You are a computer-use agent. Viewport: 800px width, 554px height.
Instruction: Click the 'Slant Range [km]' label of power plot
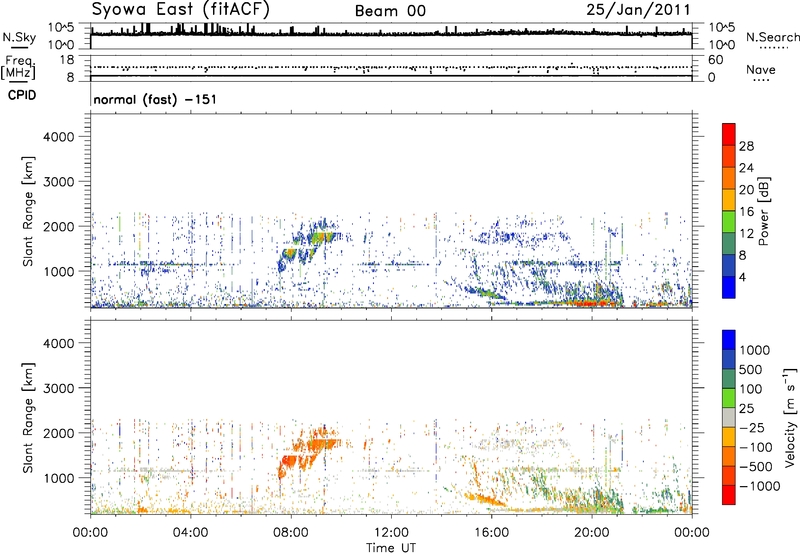(x=28, y=211)
